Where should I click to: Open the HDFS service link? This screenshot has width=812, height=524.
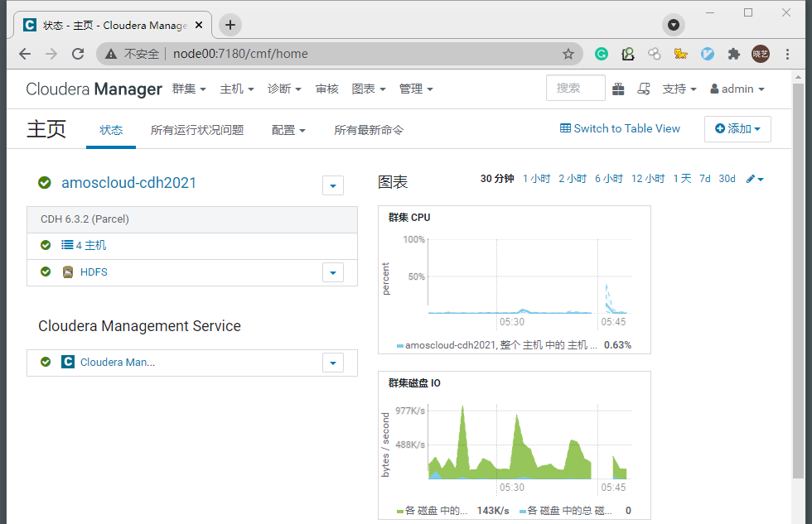pyautogui.click(x=94, y=272)
